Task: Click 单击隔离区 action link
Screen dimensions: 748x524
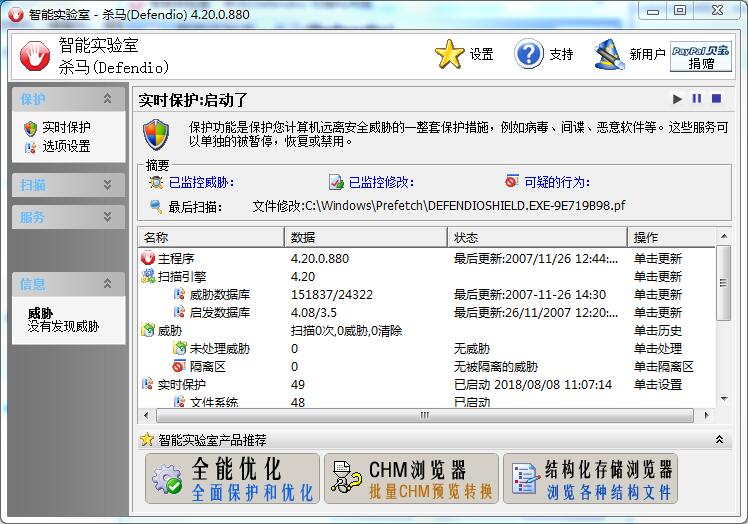Action: 664,367
